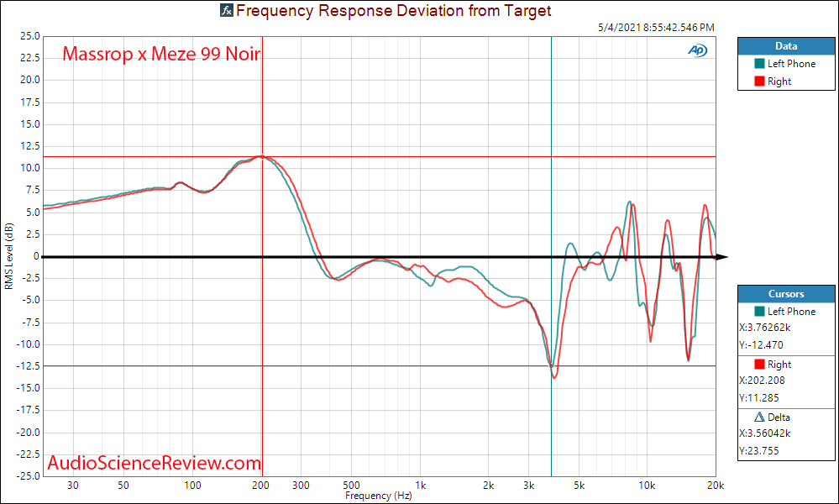Click the '5k' X-axis tick label
This screenshot has width=839, height=504.
(579, 486)
